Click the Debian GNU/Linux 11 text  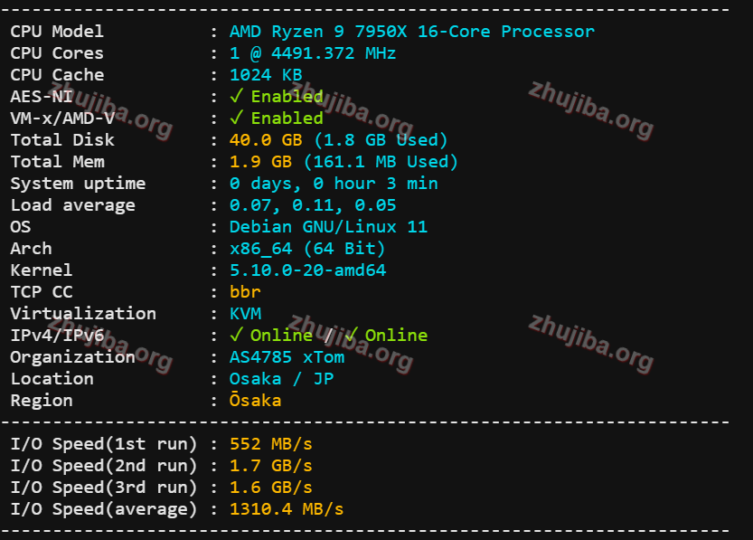tap(328, 227)
